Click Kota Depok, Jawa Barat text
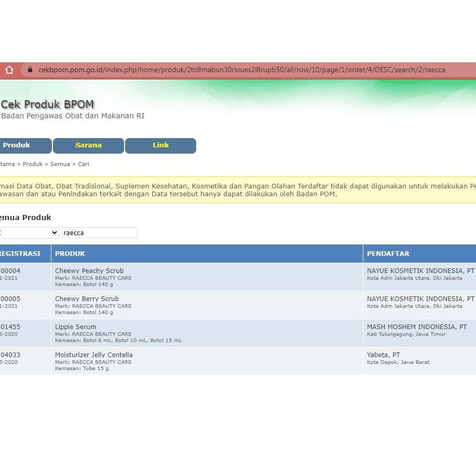Image resolution: width=476 pixels, height=476 pixels. point(398,362)
